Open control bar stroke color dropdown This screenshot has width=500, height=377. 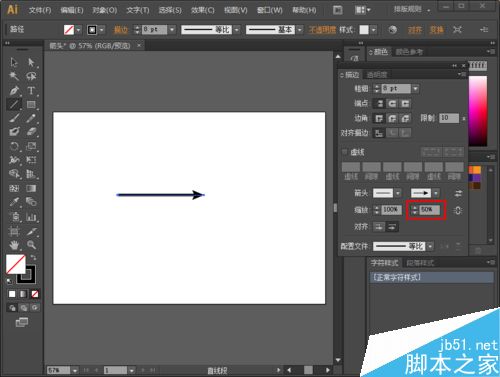pos(102,30)
